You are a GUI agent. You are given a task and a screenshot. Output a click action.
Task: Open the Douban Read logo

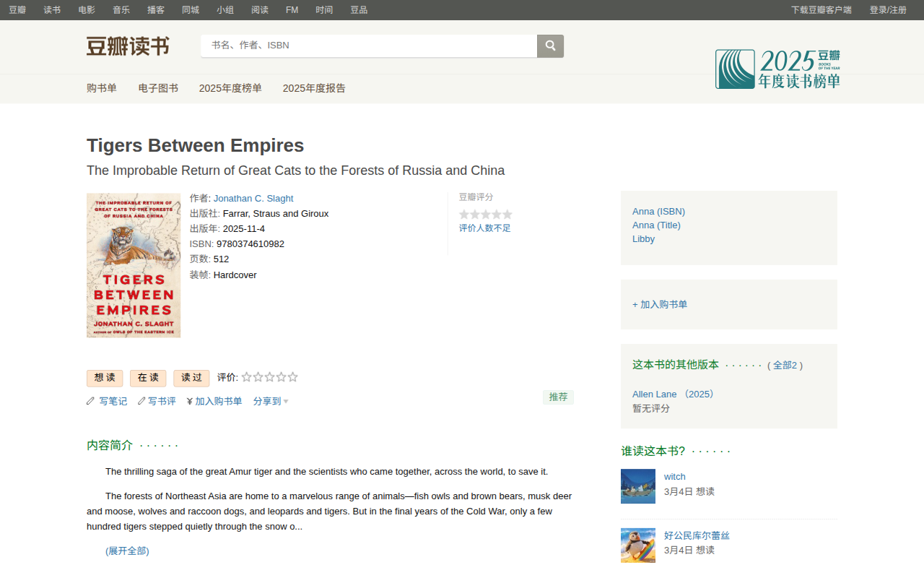pyautogui.click(x=128, y=46)
